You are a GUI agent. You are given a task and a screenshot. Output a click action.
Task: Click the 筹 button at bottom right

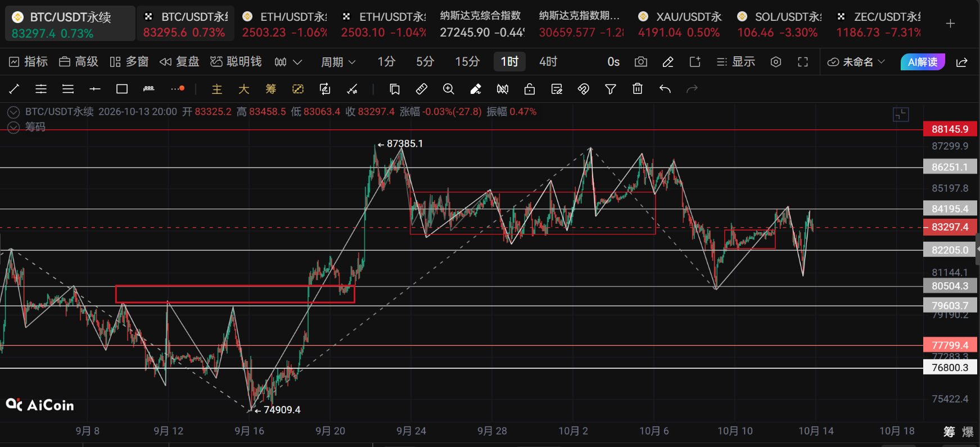click(x=949, y=432)
